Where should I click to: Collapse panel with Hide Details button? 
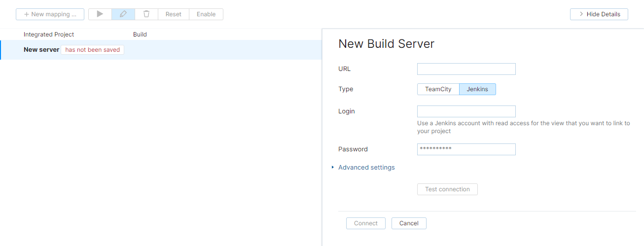point(599,14)
